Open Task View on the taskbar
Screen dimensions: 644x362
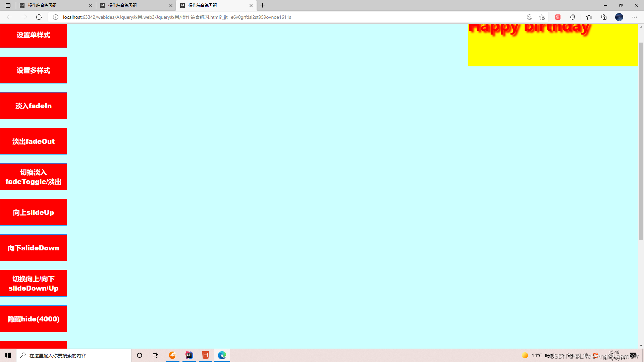(156, 355)
